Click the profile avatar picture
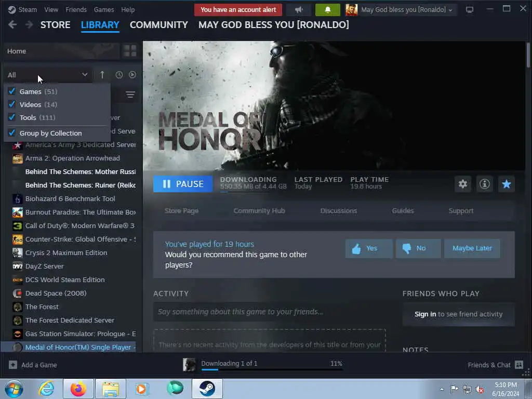This screenshot has height=399, width=532. (352, 9)
